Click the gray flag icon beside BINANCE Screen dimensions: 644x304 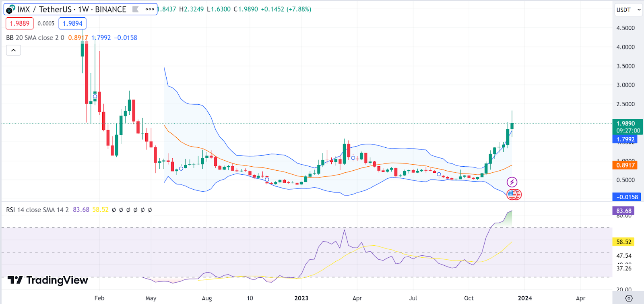click(x=136, y=9)
